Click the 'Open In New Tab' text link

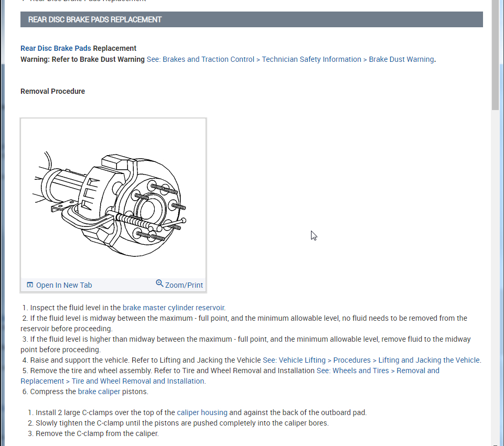tap(63, 285)
